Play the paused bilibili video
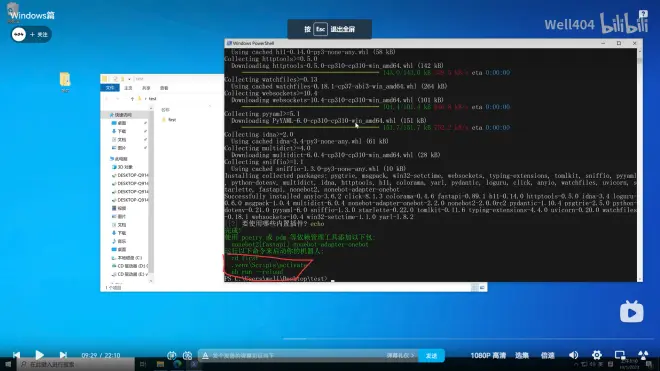The height and width of the screenshot is (371, 660). pyautogui.click(x=39, y=355)
